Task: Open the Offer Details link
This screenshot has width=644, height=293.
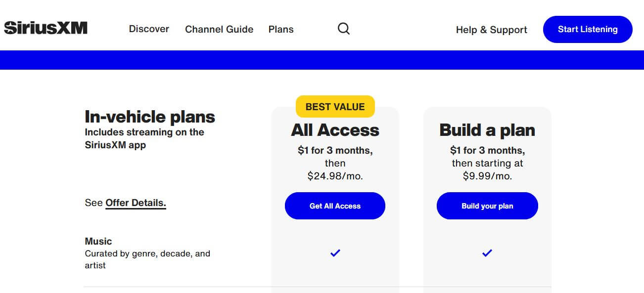Action: (x=136, y=203)
